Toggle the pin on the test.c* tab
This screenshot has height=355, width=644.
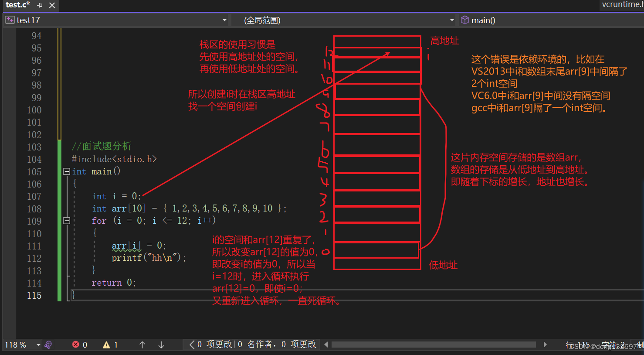point(39,6)
